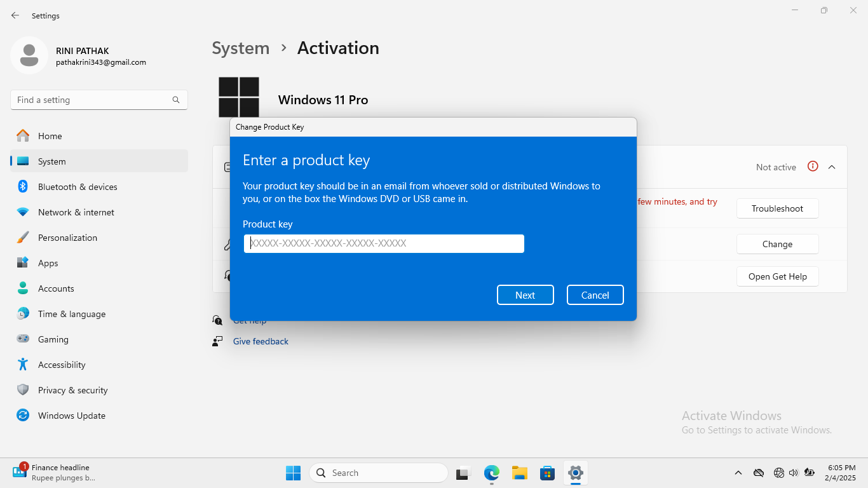
Task: Select Time & language in the sidebar
Action: 99,314
